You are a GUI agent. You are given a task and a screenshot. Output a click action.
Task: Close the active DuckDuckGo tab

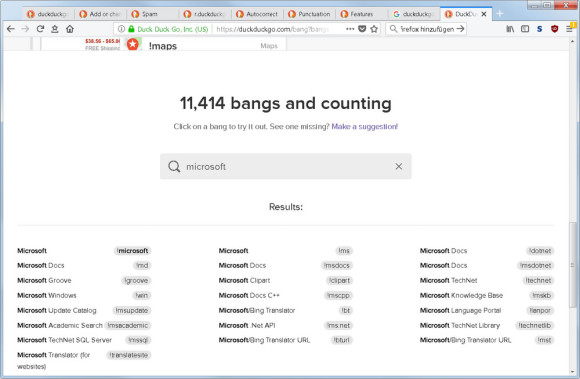click(x=484, y=14)
